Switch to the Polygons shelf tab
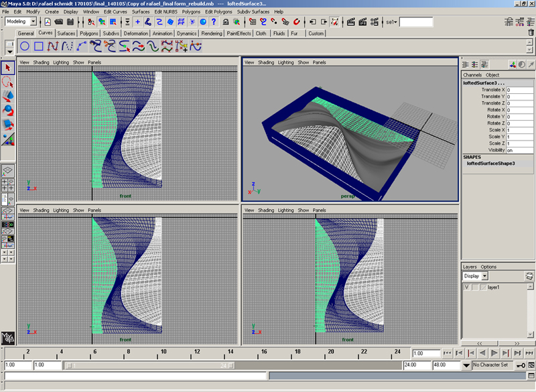 click(89, 33)
